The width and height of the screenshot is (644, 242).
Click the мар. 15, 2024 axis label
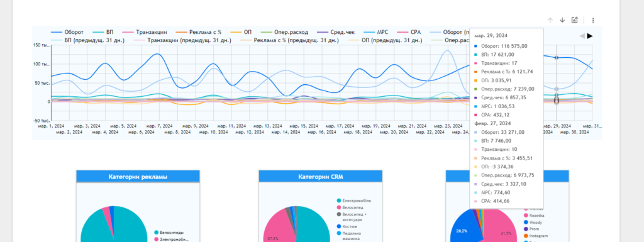(304, 126)
